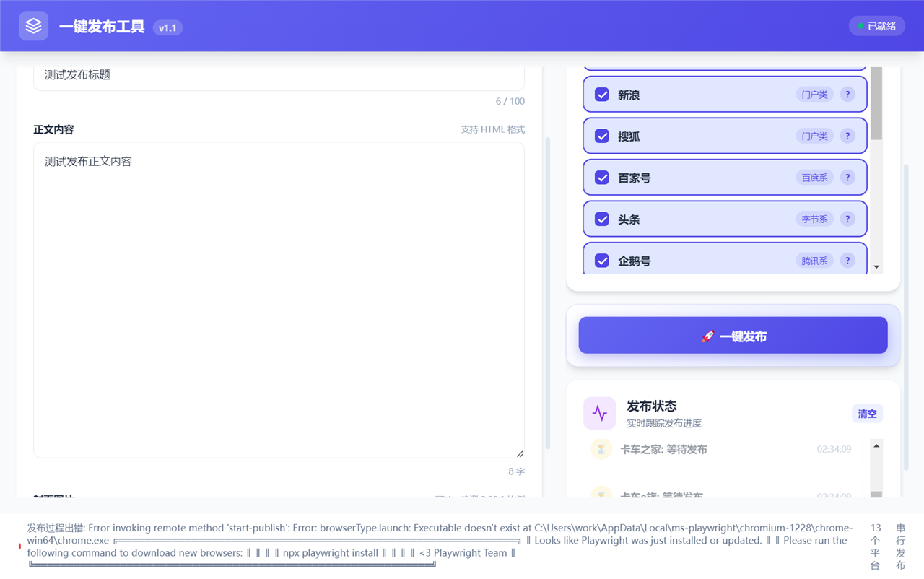This screenshot has height=579, width=924.
Task: Click the status log scrollbar up arrow
Action: pos(876,445)
